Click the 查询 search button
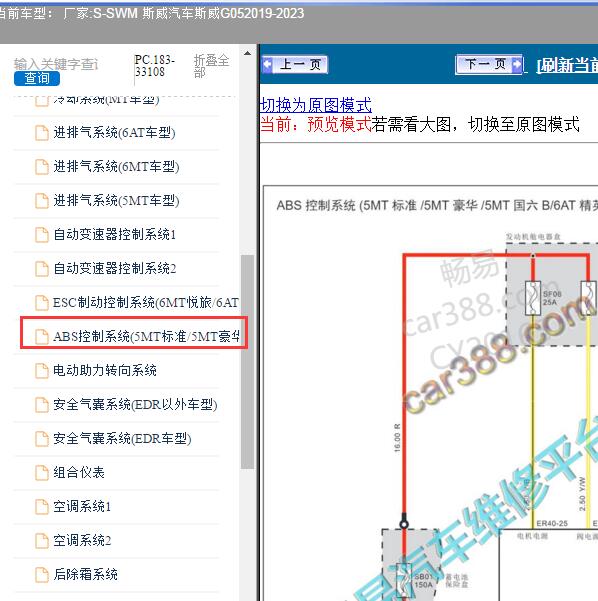Image resolution: width=598 pixels, height=601 pixels. 37,79
